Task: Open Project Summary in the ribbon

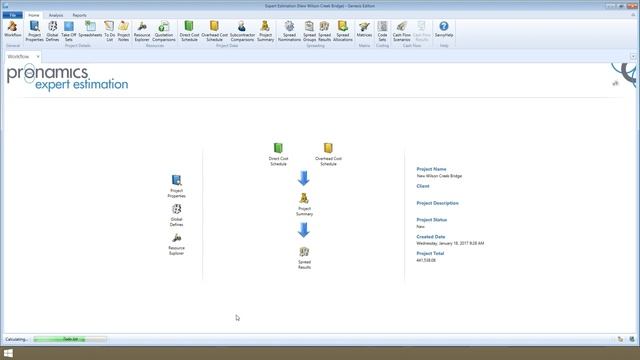Action: [x=265, y=31]
